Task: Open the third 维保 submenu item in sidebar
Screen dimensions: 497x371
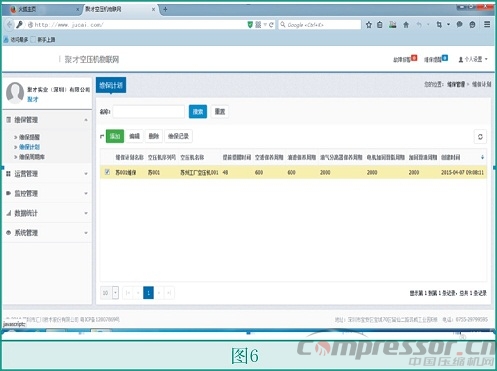Action: pyautogui.click(x=32, y=157)
